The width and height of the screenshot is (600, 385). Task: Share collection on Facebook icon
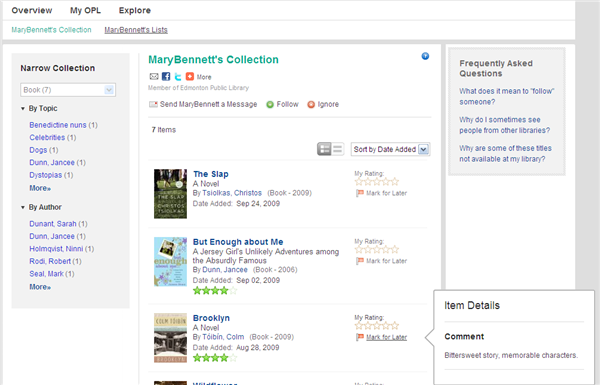point(166,77)
